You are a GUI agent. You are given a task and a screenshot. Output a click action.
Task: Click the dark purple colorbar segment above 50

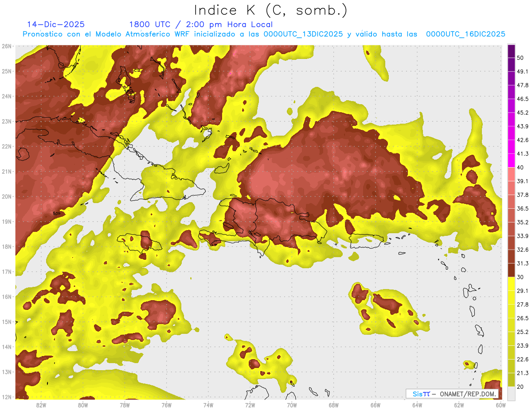pyautogui.click(x=511, y=51)
